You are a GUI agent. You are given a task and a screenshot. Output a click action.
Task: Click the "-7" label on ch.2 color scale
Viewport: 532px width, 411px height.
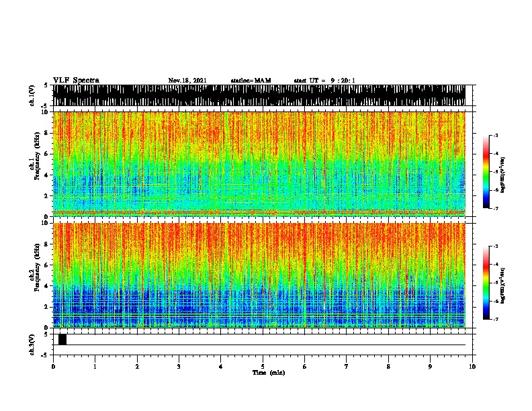(496, 319)
